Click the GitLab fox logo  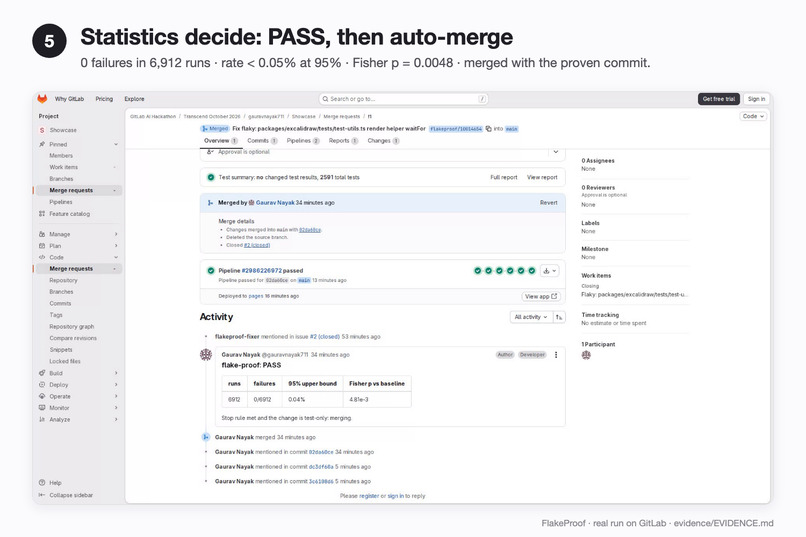(42, 99)
